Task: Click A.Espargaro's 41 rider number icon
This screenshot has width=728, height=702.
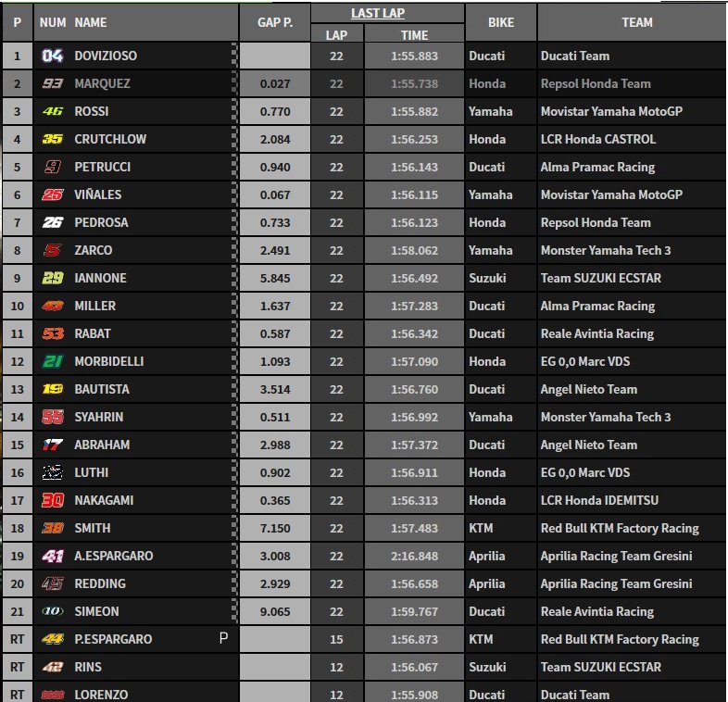Action: (52, 556)
